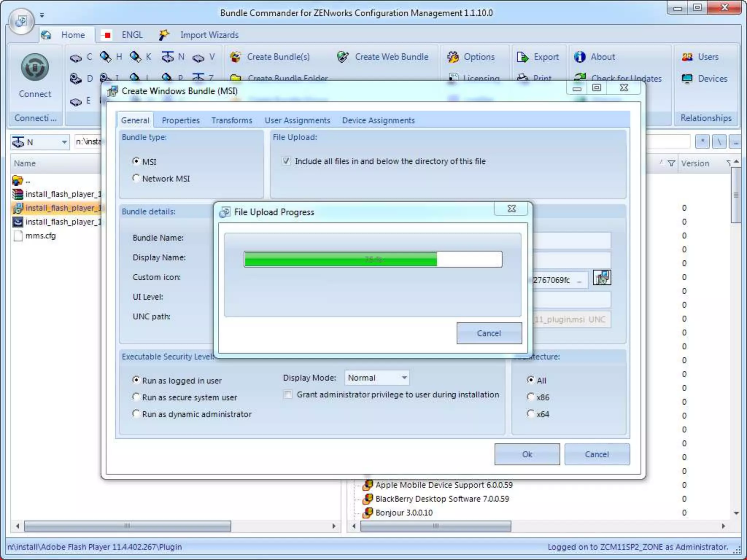Click the Export icon
Image resolution: width=747 pixels, height=560 pixels.
522,57
